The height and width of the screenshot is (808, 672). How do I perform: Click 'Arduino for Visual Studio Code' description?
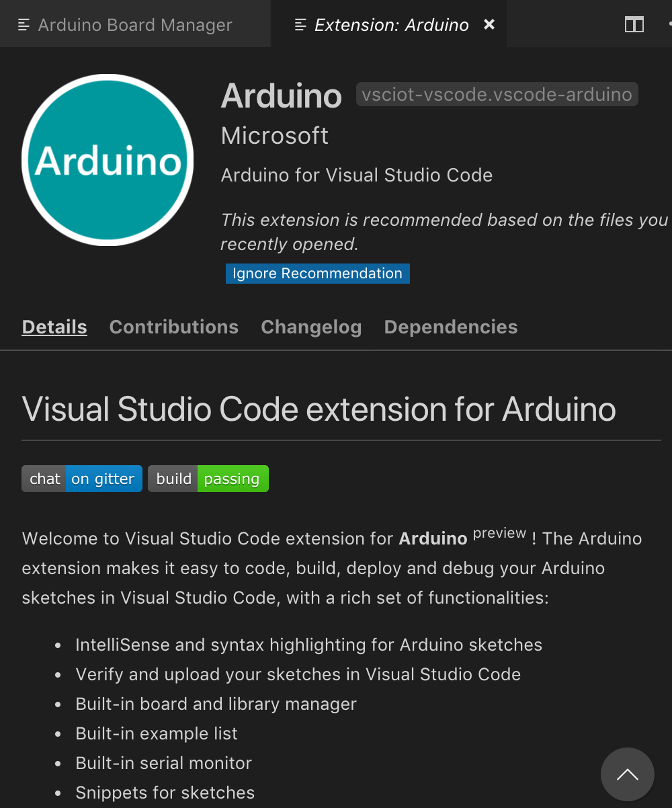(x=357, y=175)
